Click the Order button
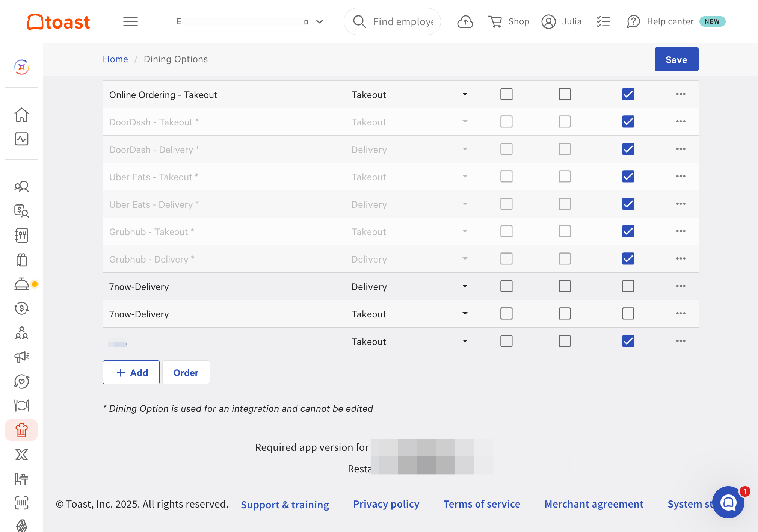Viewport: 758px width, 532px height. [x=186, y=372]
